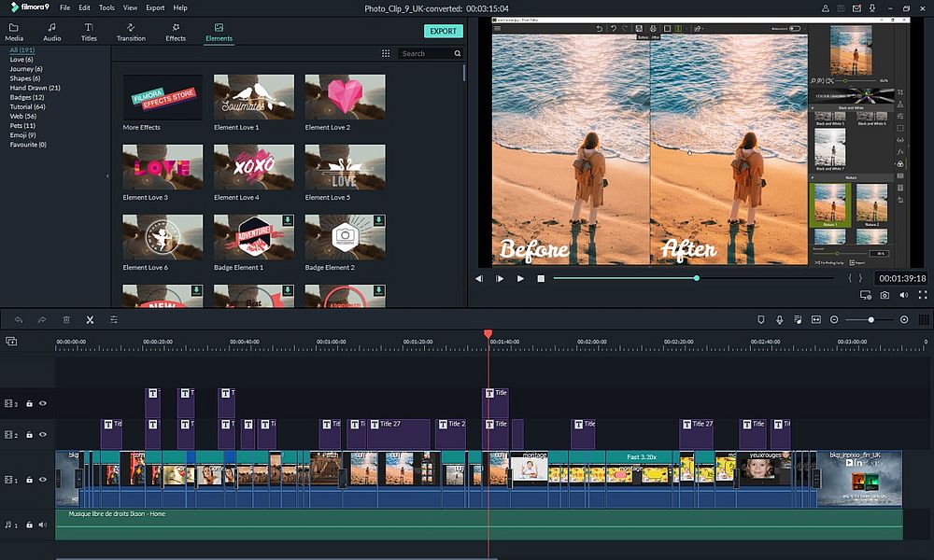Screen dimensions: 934x560
Task: Click the timeline zoom slider handle
Action: (x=871, y=319)
